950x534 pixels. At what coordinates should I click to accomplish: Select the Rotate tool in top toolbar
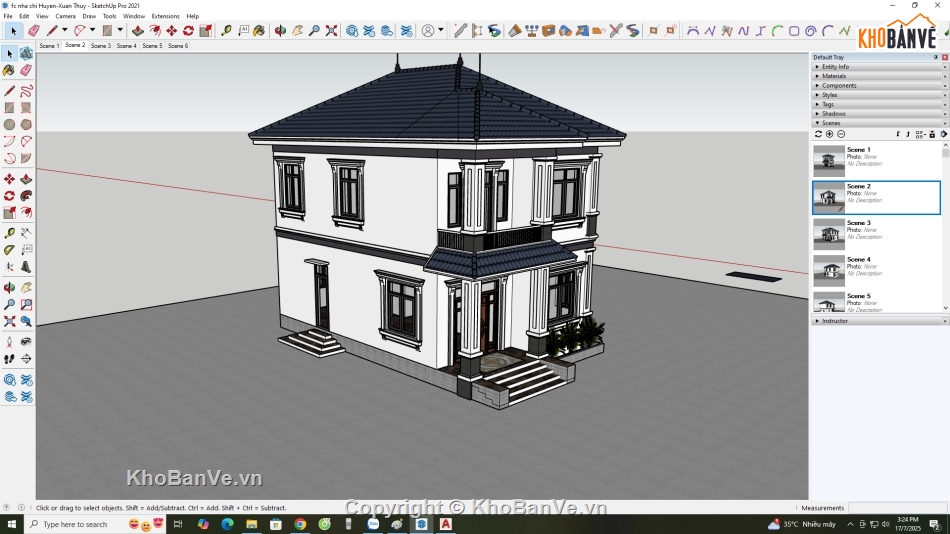[188, 30]
